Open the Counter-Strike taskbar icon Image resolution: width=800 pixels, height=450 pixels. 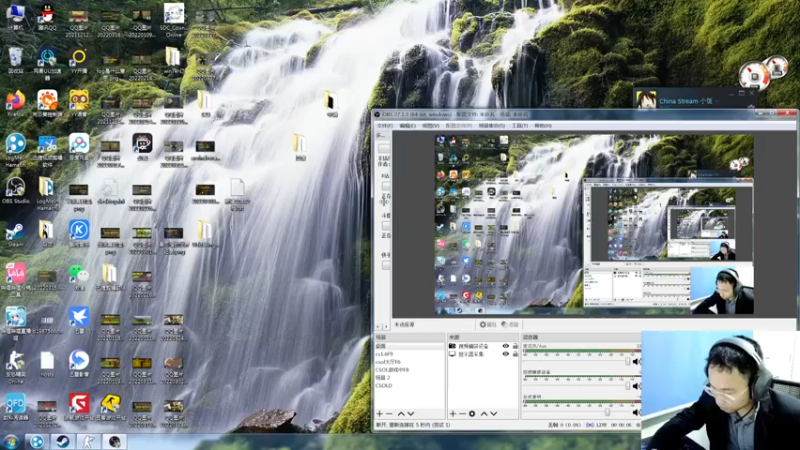89,442
